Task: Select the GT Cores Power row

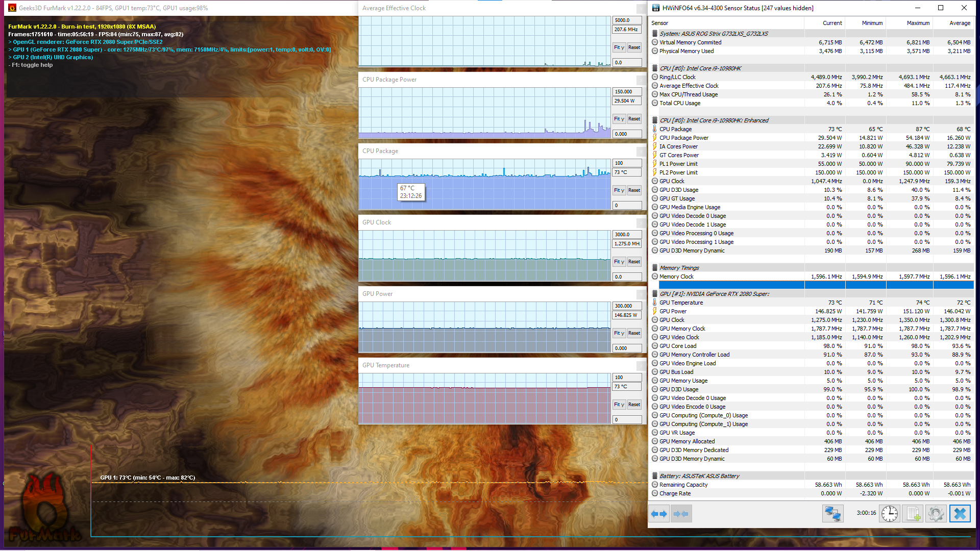Action: point(811,155)
